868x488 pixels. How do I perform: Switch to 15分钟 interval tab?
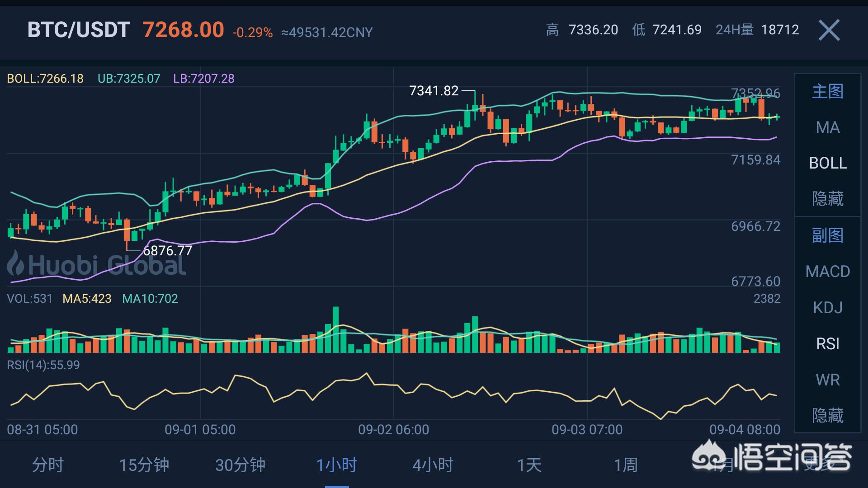pos(144,465)
